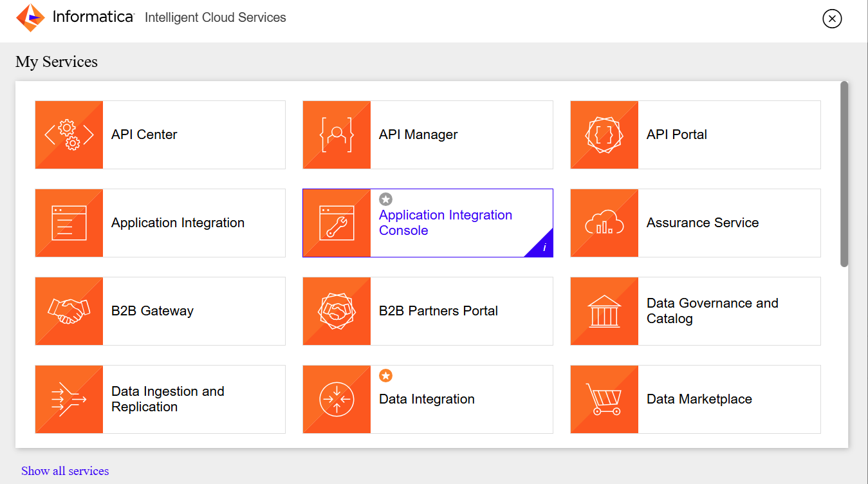The height and width of the screenshot is (484, 868).
Task: Click the Assurance Service cloud chart icon
Action: pos(604,223)
